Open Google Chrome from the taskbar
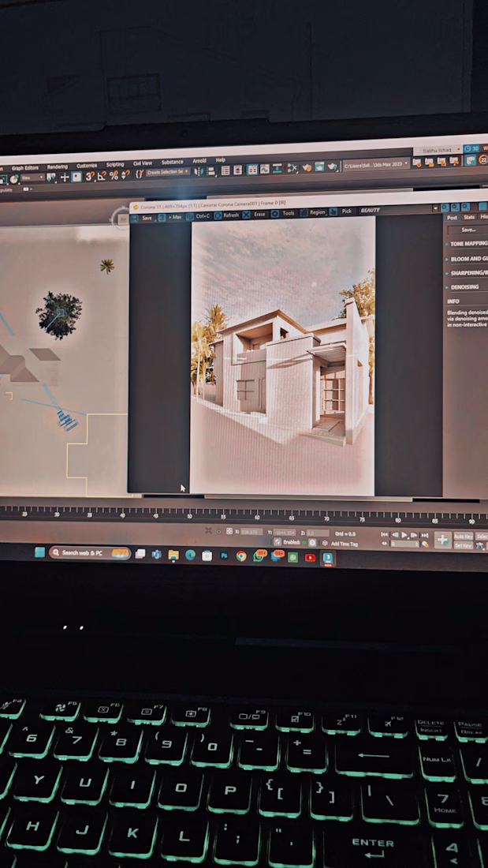The height and width of the screenshot is (868, 488). 240,556
